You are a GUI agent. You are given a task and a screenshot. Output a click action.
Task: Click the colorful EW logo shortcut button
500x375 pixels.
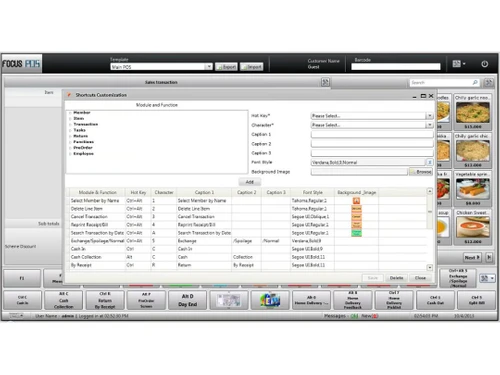[x=270, y=300]
